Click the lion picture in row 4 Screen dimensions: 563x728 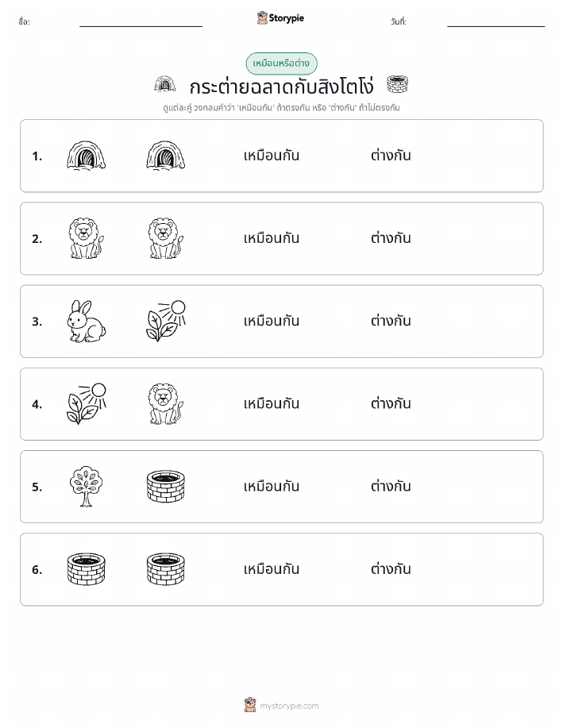pyautogui.click(x=165, y=404)
